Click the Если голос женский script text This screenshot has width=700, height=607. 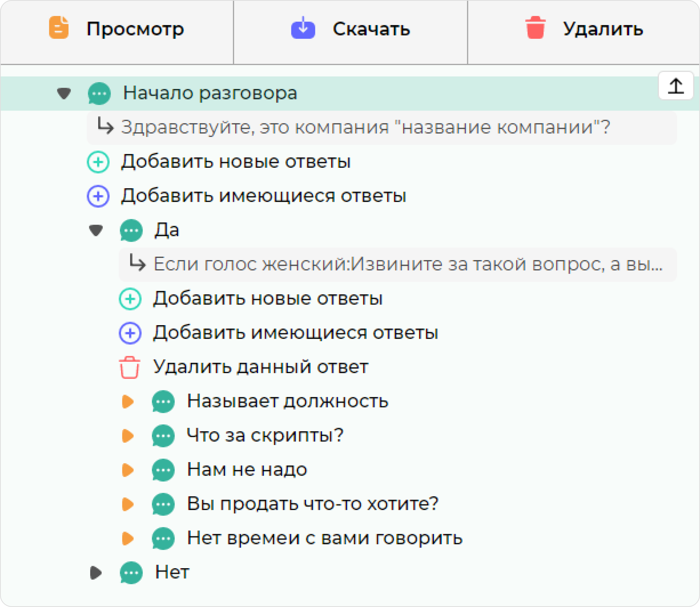coord(408,265)
